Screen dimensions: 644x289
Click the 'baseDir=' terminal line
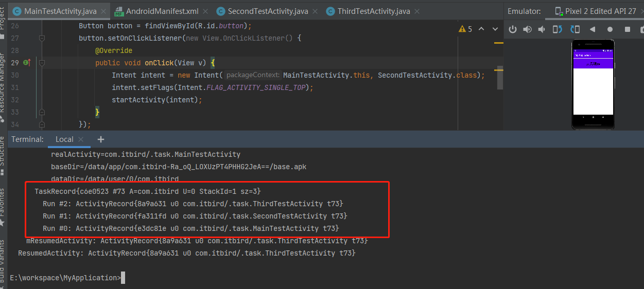pos(179,167)
